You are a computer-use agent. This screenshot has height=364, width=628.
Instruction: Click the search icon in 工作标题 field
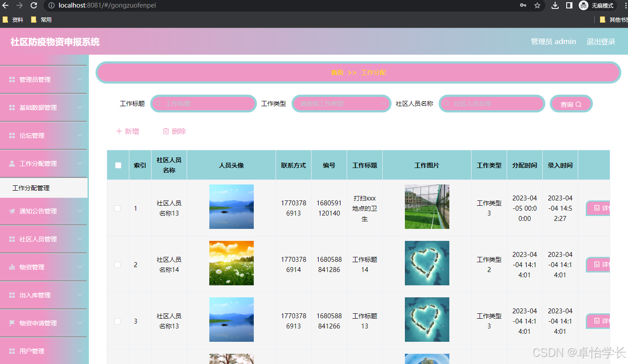pos(157,104)
